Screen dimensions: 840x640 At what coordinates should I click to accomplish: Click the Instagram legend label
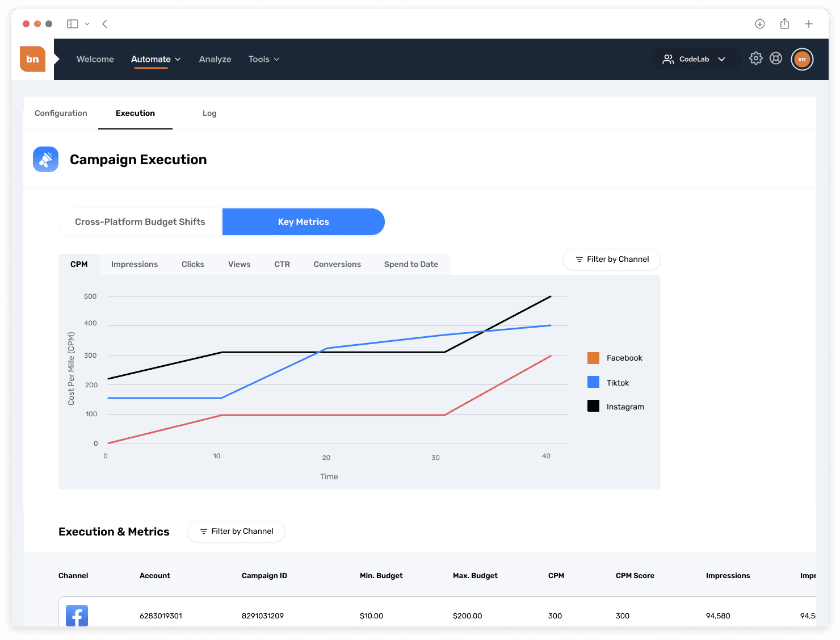[x=625, y=407]
